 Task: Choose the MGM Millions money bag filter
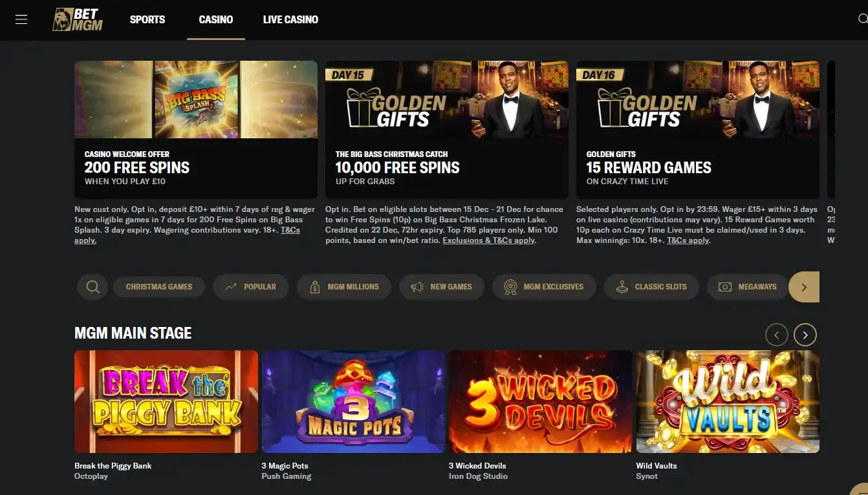coord(344,287)
